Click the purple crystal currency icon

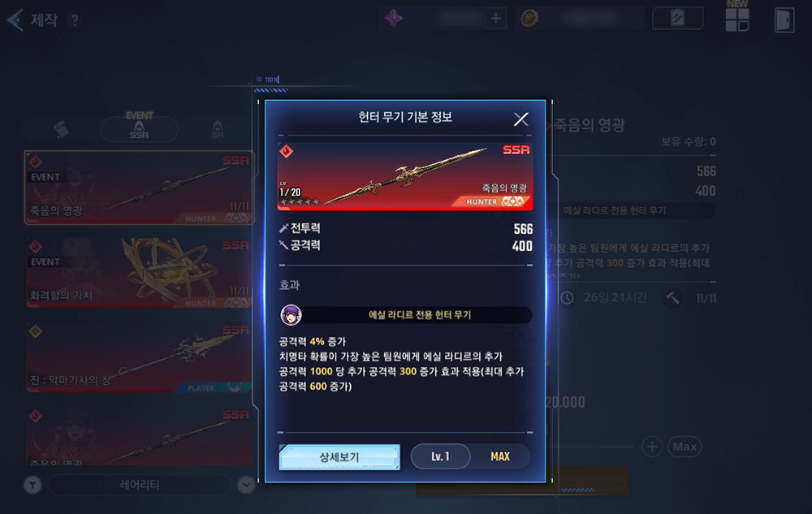coord(393,18)
